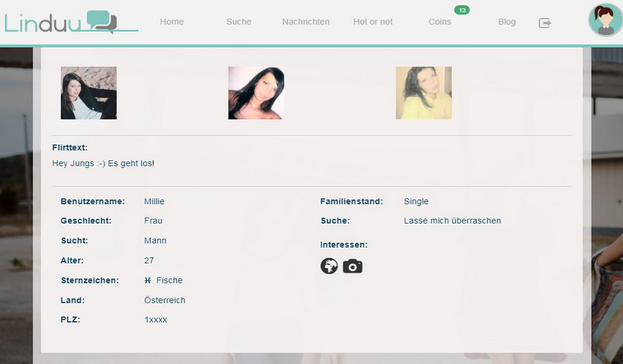Open the middle profile photo close-up
The height and width of the screenshot is (364, 623).
tap(256, 93)
